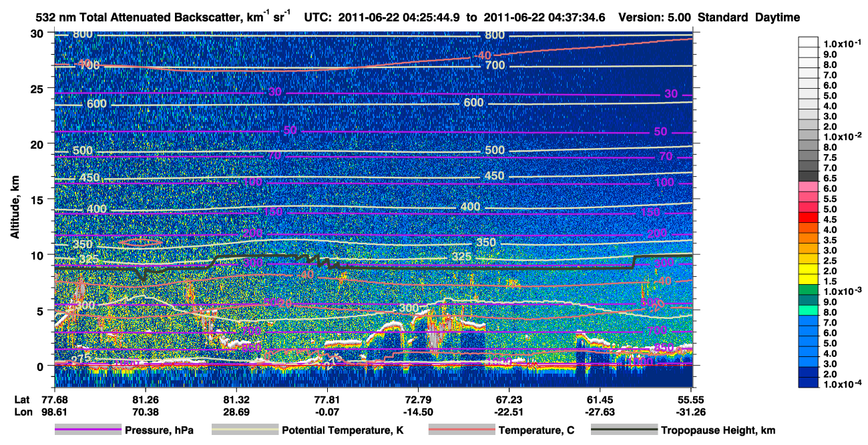Click latitude value 77.81

click(327, 399)
